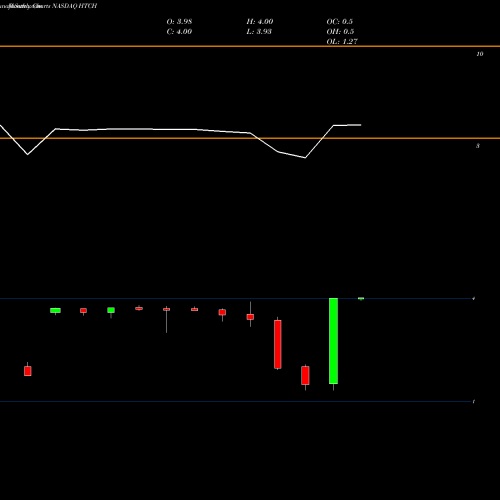Click the first small green candlestick
Viewport: 500px width, 500px height.
[x=55, y=311]
